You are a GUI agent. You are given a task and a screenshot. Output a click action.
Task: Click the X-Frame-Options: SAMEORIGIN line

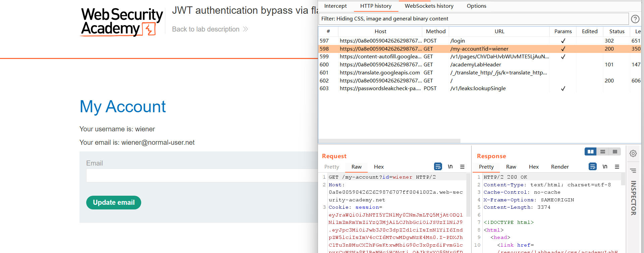529,200
